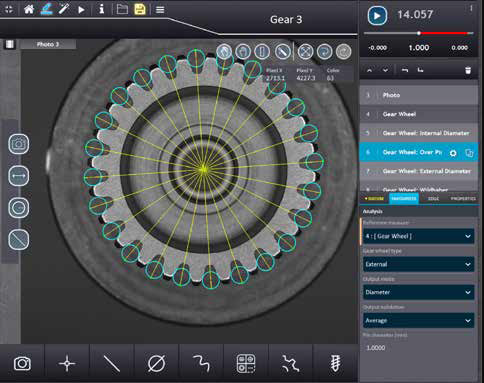Click the indent-right step icon

point(420,70)
